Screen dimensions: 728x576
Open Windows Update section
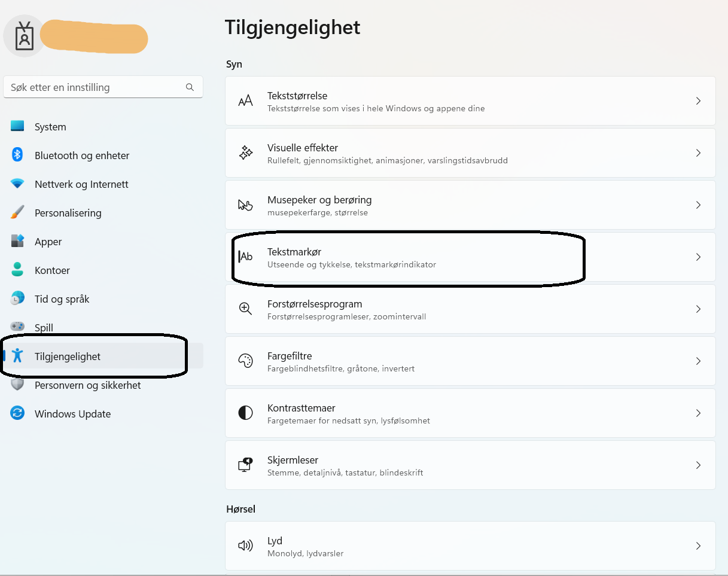[72, 414]
